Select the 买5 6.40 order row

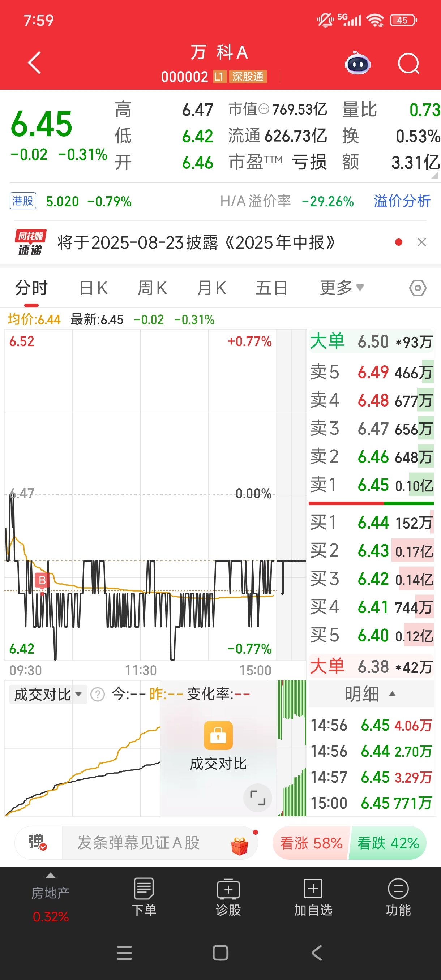pos(371,635)
